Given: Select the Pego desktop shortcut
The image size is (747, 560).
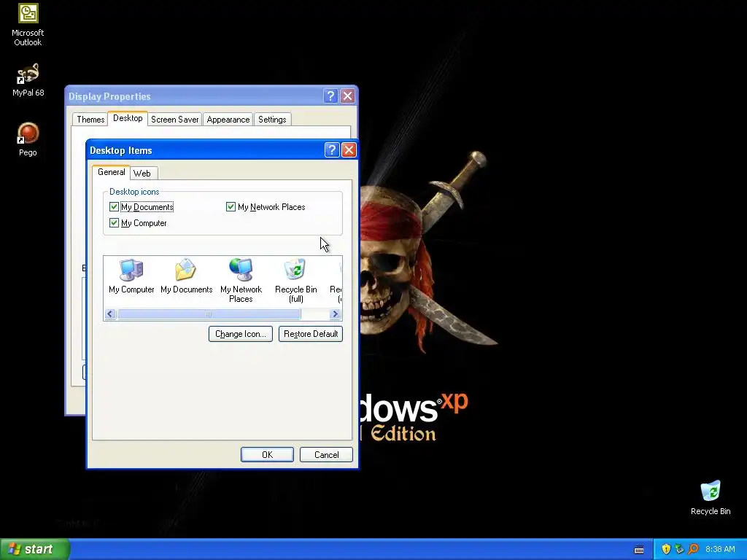Looking at the screenshot, I should [x=28, y=139].
